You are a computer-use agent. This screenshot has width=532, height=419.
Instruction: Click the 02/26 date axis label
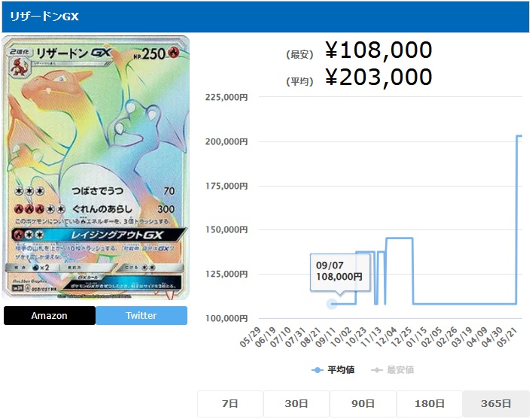pos(446,337)
